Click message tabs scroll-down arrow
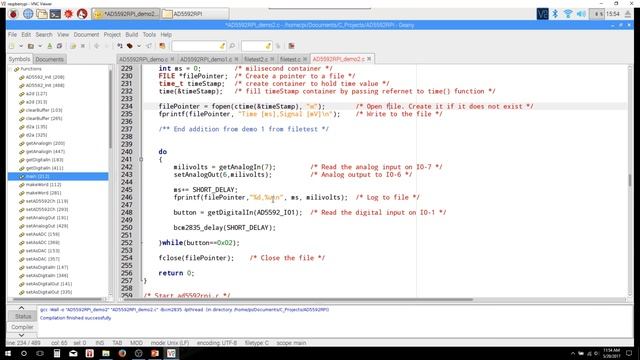 click(21, 335)
